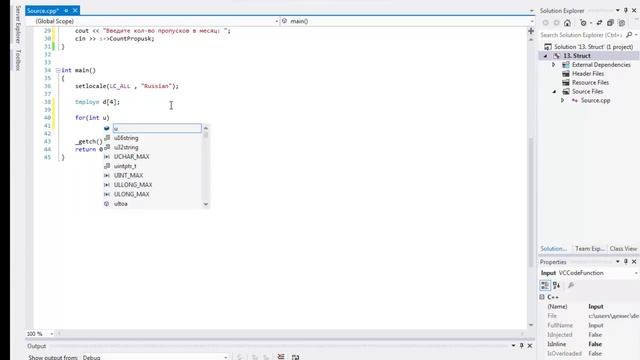The height and width of the screenshot is (360, 640).
Task: Click Collapse All icon in Solution Explorer
Action: pos(610,23)
